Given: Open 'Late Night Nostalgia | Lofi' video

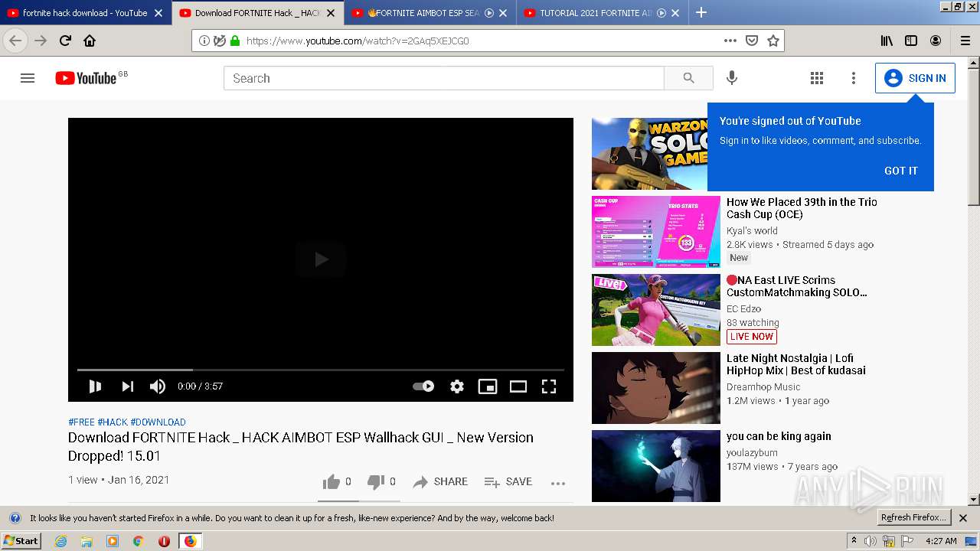Looking at the screenshot, I should [796, 364].
